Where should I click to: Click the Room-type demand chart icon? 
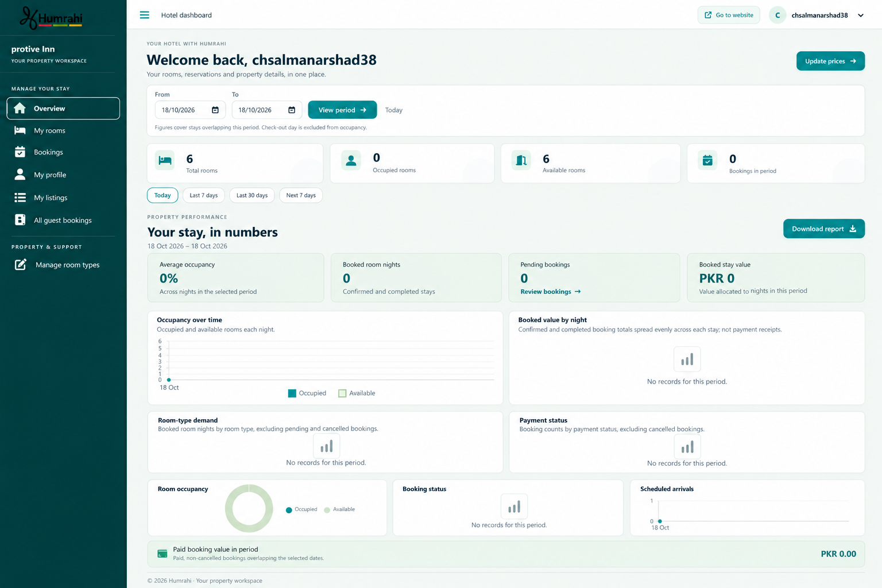(327, 446)
